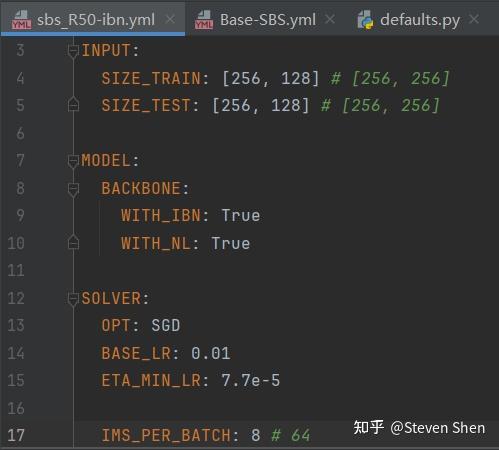Close the Base-SBS.yml tab
499x450 pixels.
click(x=330, y=19)
